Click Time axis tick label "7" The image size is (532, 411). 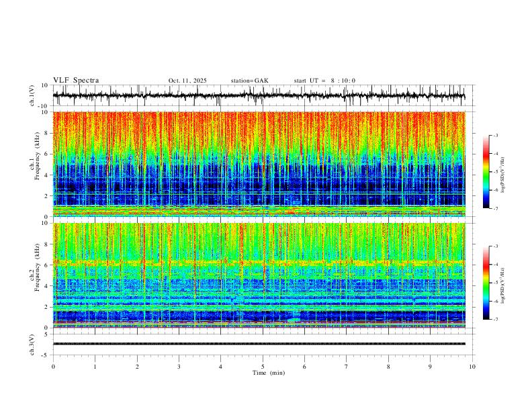[347, 367]
